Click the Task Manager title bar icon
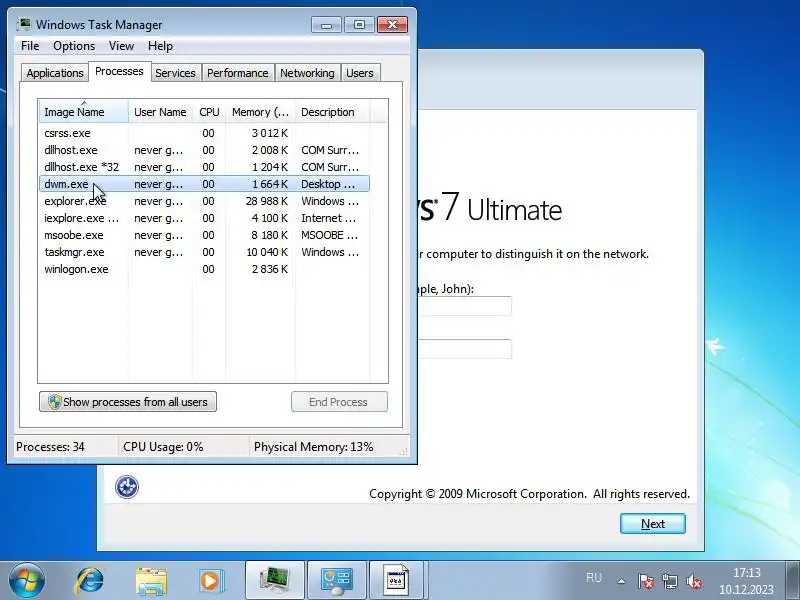The width and height of the screenshot is (800, 600). point(23,24)
